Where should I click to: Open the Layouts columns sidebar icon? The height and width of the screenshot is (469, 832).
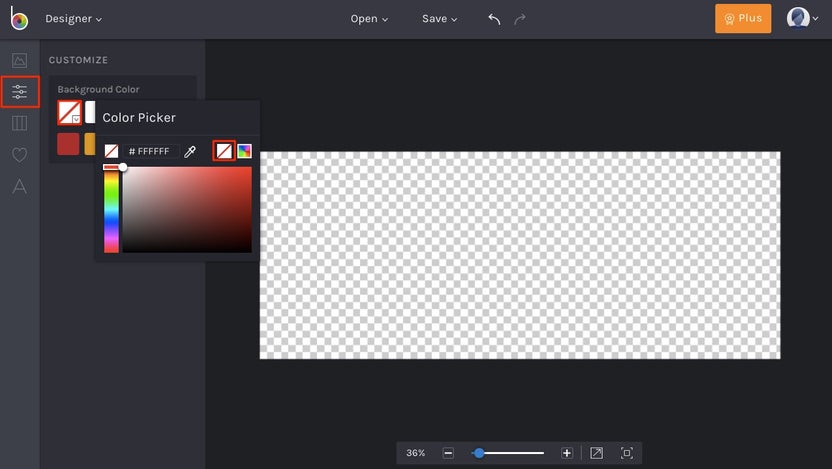[20, 123]
